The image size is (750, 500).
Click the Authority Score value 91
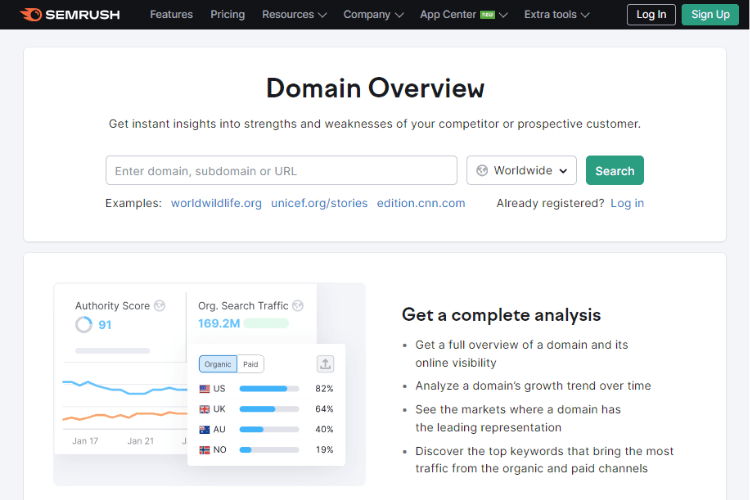tap(105, 325)
